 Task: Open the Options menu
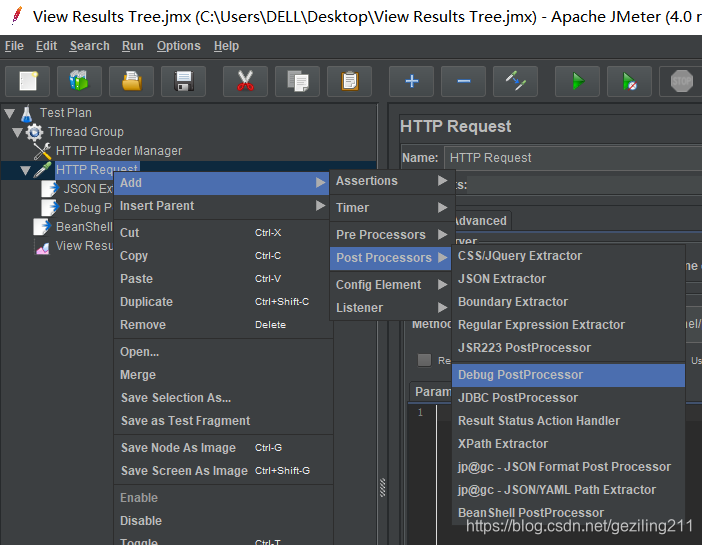click(x=179, y=46)
